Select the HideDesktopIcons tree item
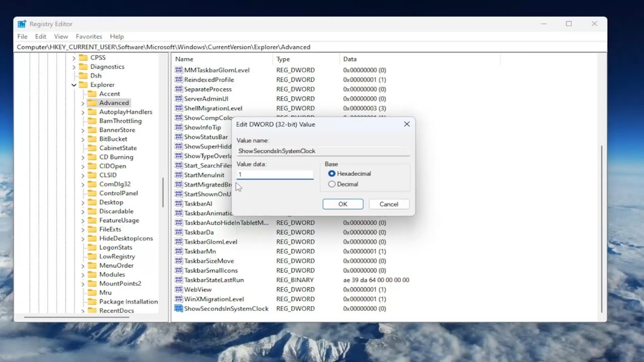 pos(126,238)
